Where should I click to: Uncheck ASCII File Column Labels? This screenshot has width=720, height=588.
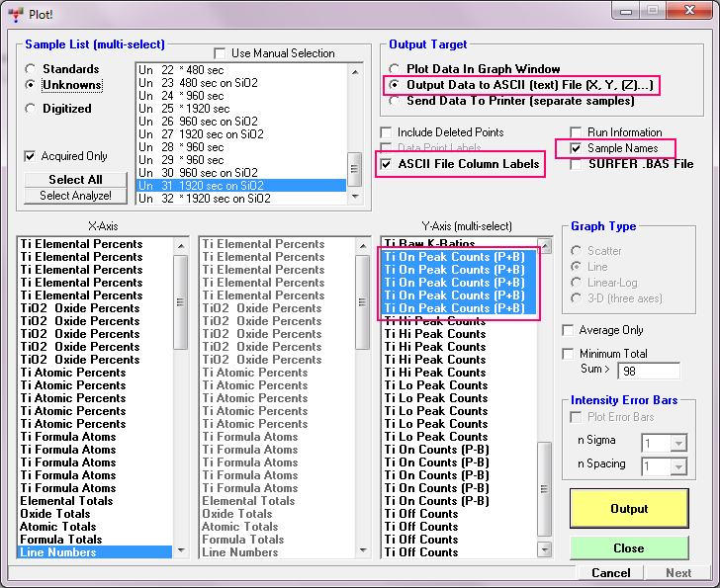point(387,164)
